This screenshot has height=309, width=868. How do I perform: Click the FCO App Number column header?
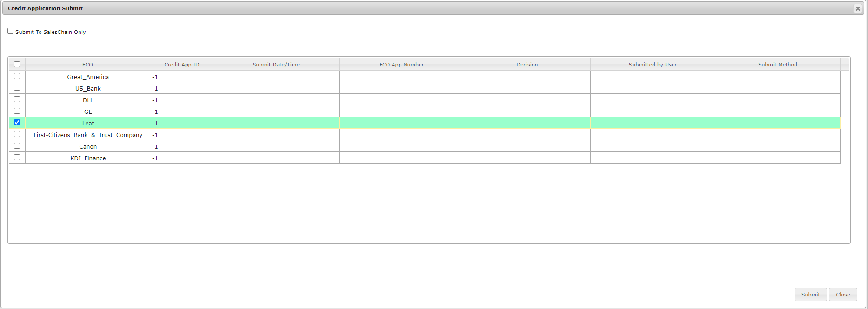coord(401,65)
